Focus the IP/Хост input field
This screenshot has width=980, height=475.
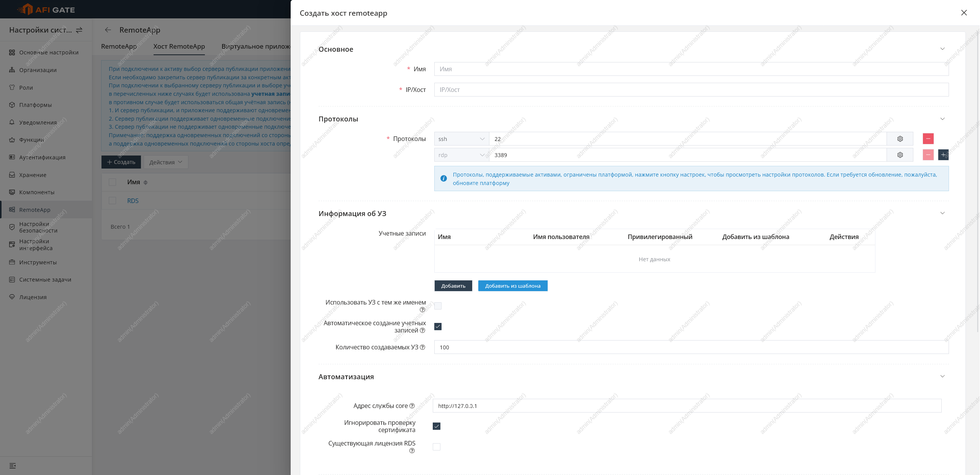691,90
